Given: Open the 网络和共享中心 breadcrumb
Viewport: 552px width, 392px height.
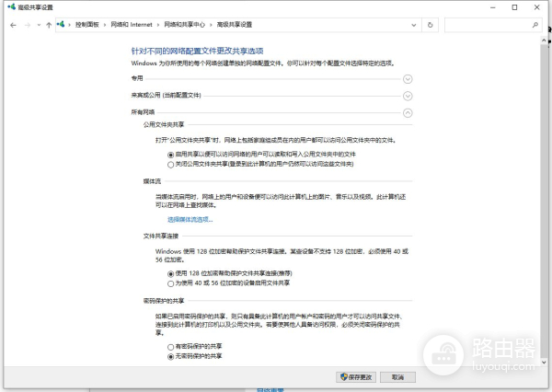Looking at the screenshot, I should [185, 25].
